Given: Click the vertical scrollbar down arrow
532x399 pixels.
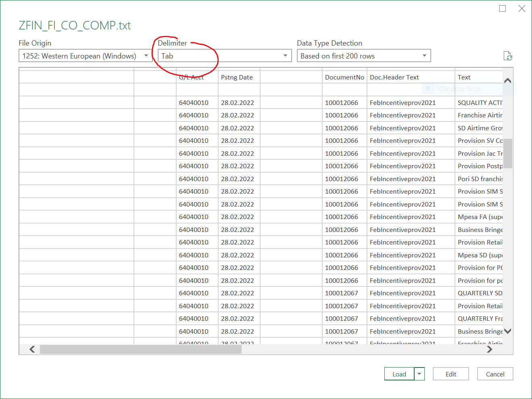Looking at the screenshot, I should [508, 331].
